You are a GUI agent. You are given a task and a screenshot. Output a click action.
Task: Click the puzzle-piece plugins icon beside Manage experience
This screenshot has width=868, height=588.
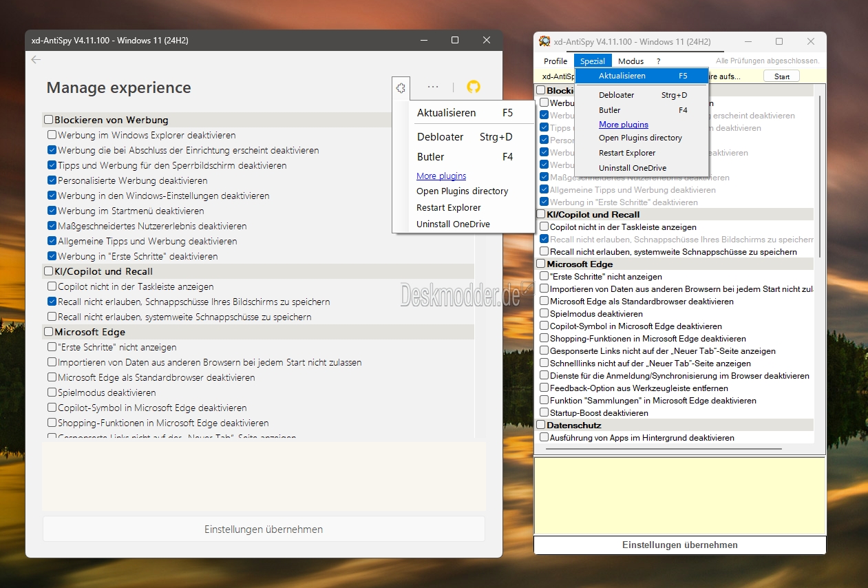pyautogui.click(x=401, y=87)
